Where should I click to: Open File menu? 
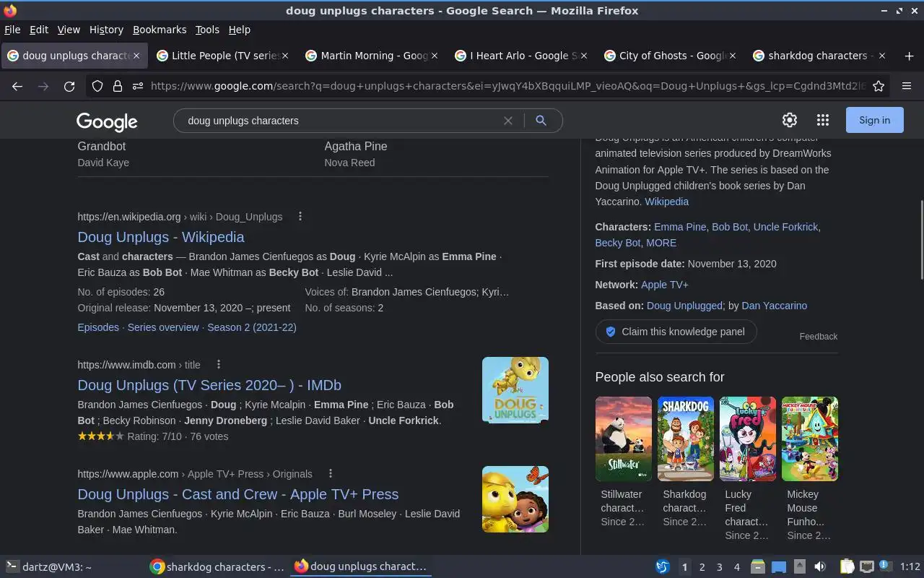coord(12,30)
